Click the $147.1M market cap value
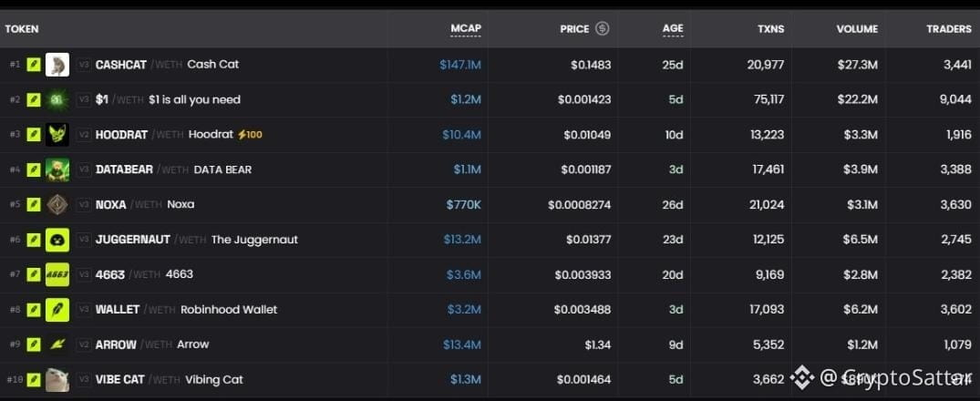The image size is (980, 401). [x=460, y=65]
